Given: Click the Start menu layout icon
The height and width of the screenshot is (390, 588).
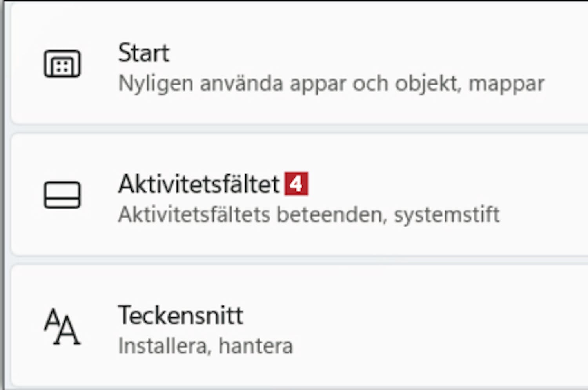Looking at the screenshot, I should click(62, 64).
